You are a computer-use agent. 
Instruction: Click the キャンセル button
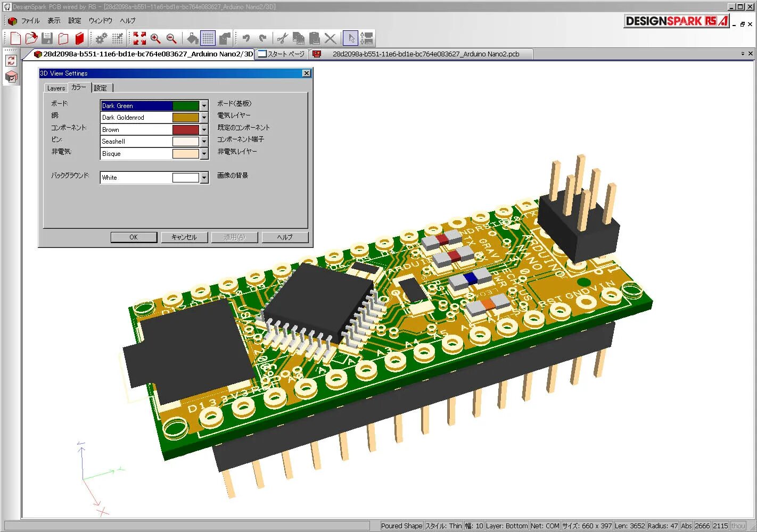click(x=184, y=237)
